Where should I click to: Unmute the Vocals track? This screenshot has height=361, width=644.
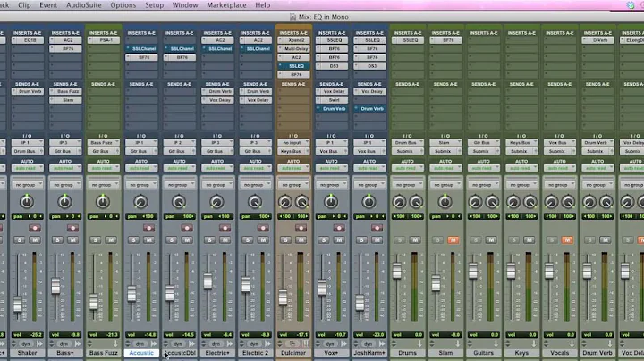tap(567, 240)
